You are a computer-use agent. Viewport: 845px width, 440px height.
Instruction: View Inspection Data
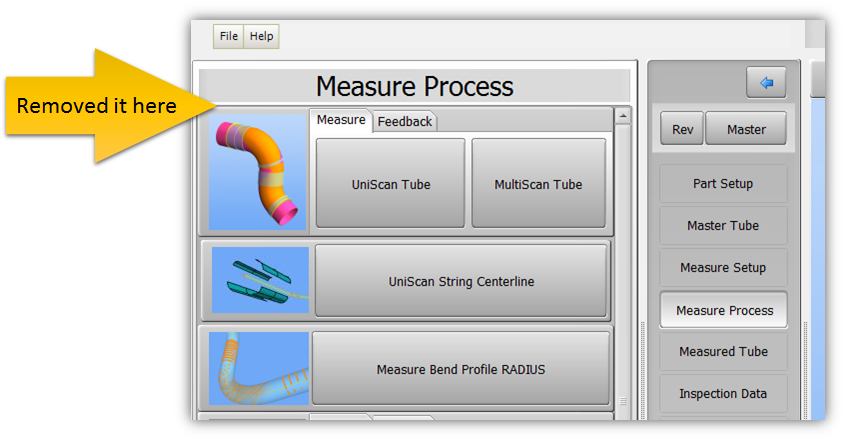[x=723, y=394]
